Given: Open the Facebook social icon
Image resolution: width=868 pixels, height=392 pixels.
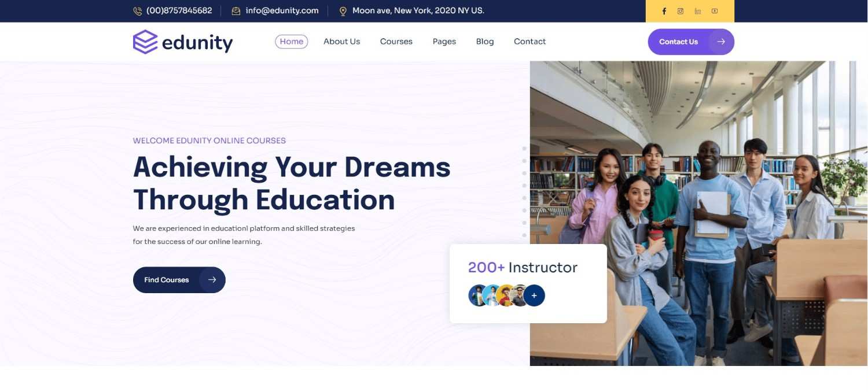Looking at the screenshot, I should (x=664, y=10).
